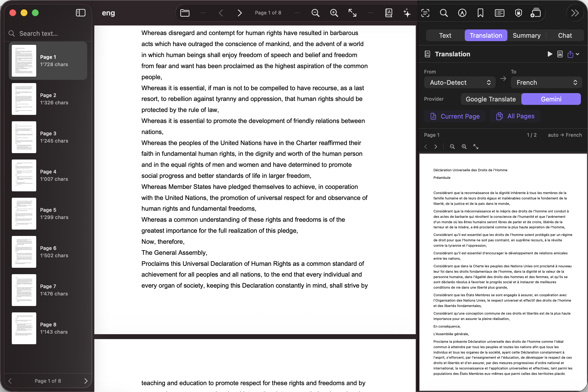Open the annotations list panel

point(499,13)
